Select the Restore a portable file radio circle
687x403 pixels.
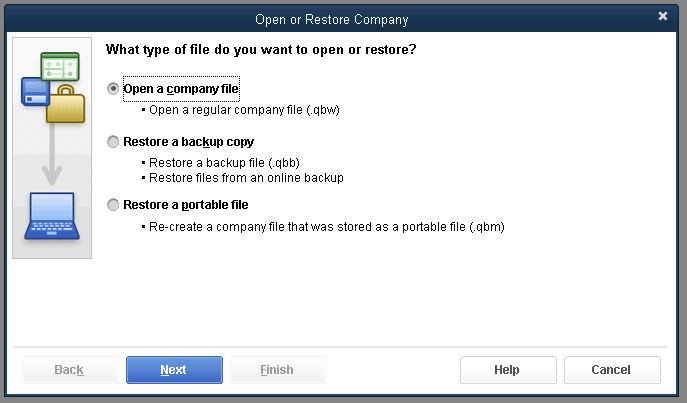tap(113, 205)
